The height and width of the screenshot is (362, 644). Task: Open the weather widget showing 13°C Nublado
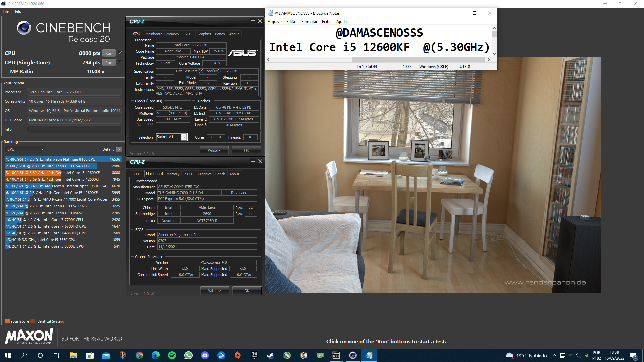[526, 356]
